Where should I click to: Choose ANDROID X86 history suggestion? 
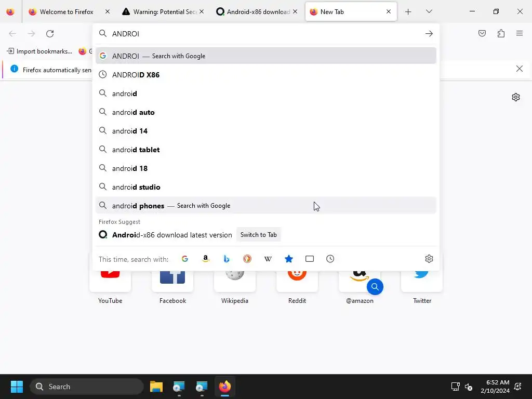pos(265,74)
